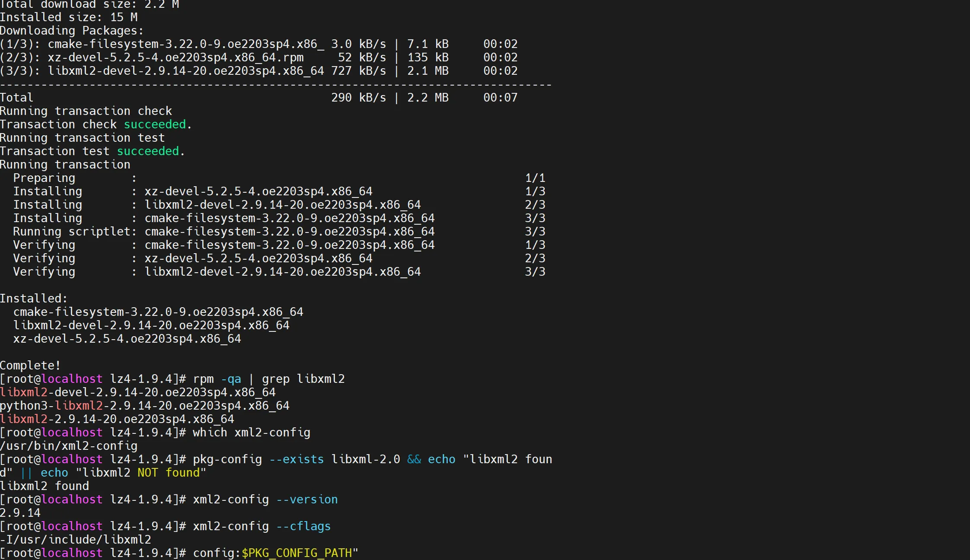Click the 'Running transaction check' line

86,111
